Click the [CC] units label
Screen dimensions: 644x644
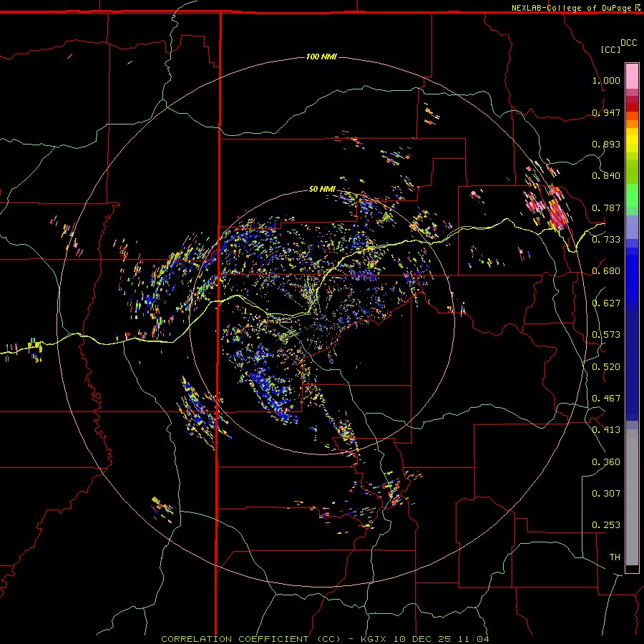pyautogui.click(x=611, y=49)
